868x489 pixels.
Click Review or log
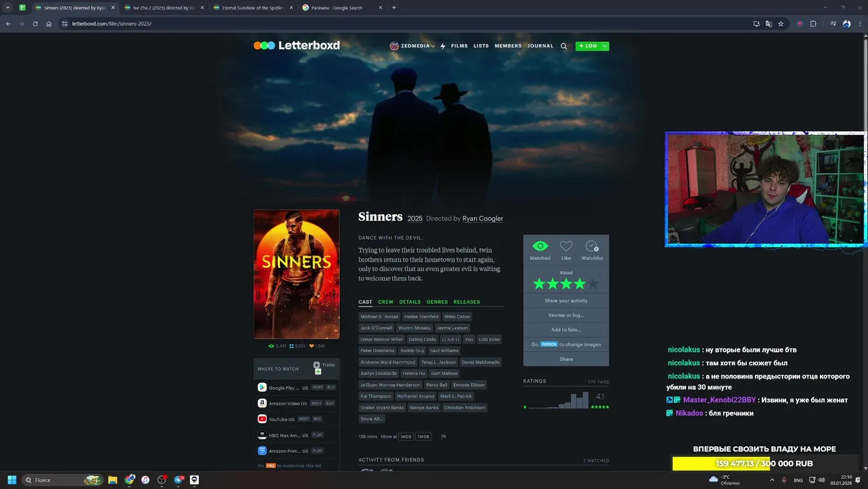566,315
